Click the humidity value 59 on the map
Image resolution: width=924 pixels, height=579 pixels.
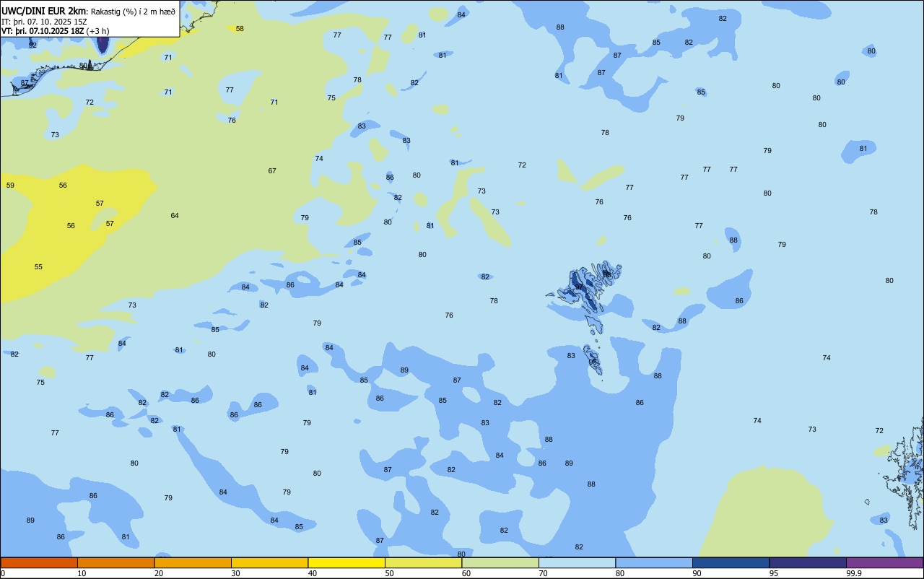(10, 186)
